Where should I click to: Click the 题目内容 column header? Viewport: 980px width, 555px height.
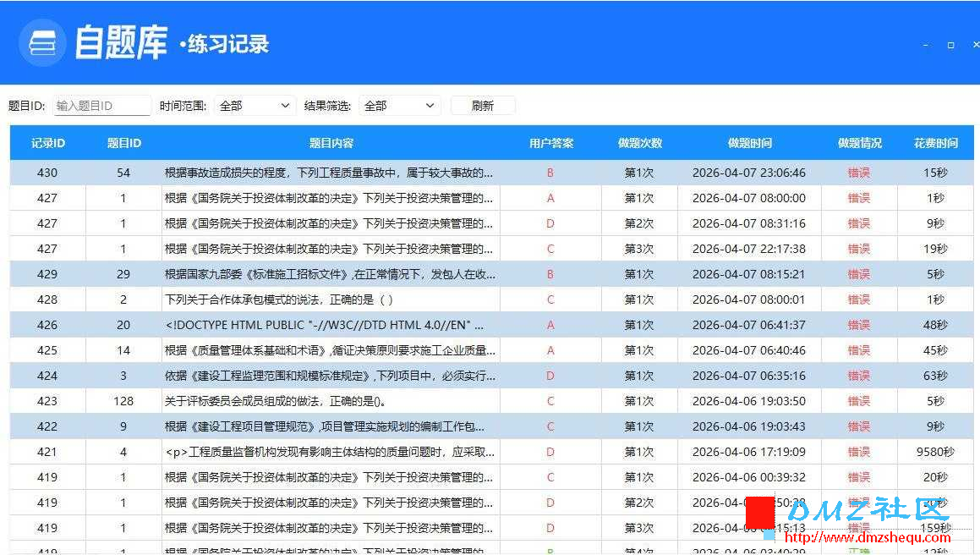point(331,143)
